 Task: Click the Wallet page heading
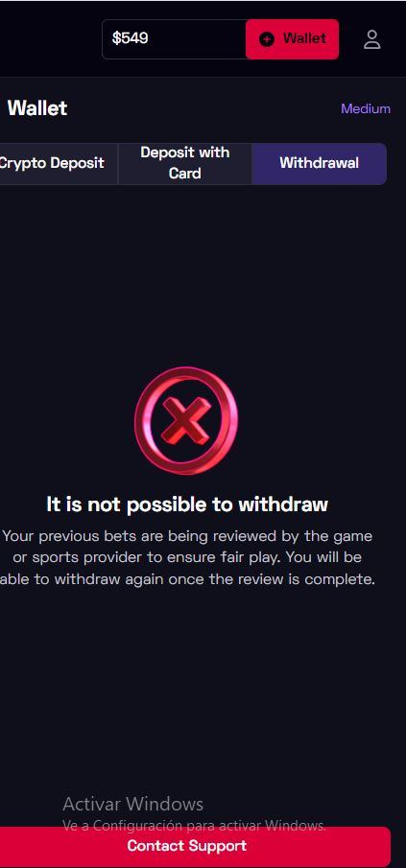click(37, 108)
